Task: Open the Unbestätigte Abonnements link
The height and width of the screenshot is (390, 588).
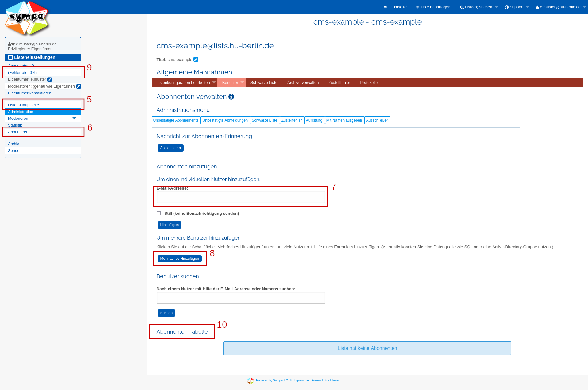Action: pyautogui.click(x=176, y=120)
